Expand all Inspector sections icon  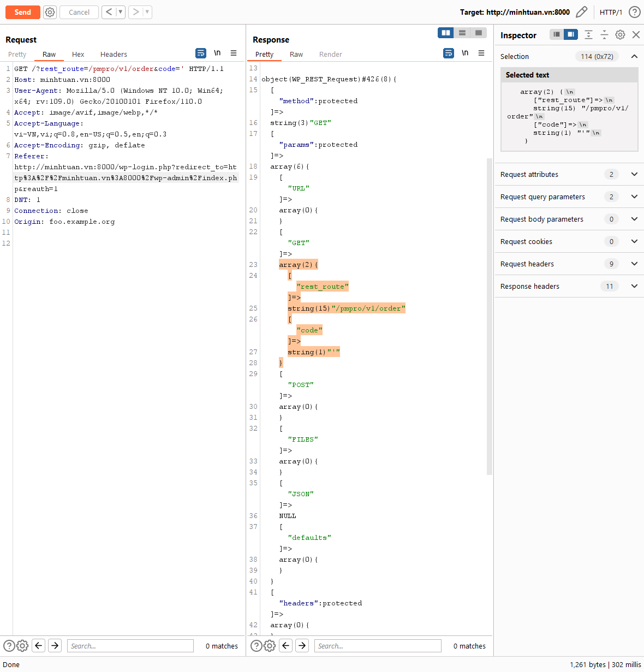click(588, 34)
